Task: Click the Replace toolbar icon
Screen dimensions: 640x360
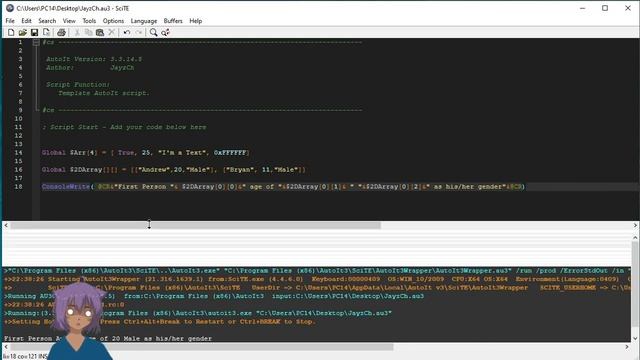Action: pyautogui.click(x=165, y=33)
